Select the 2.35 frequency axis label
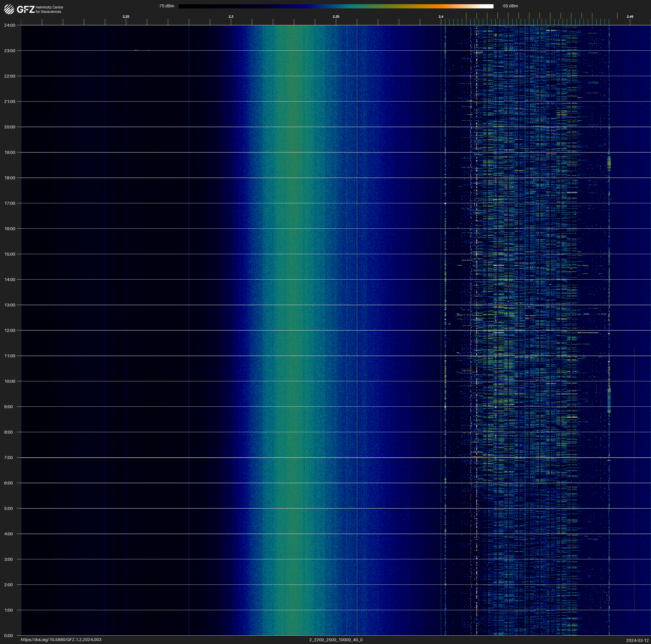Image resolution: width=651 pixels, height=644 pixels. pos(336,17)
